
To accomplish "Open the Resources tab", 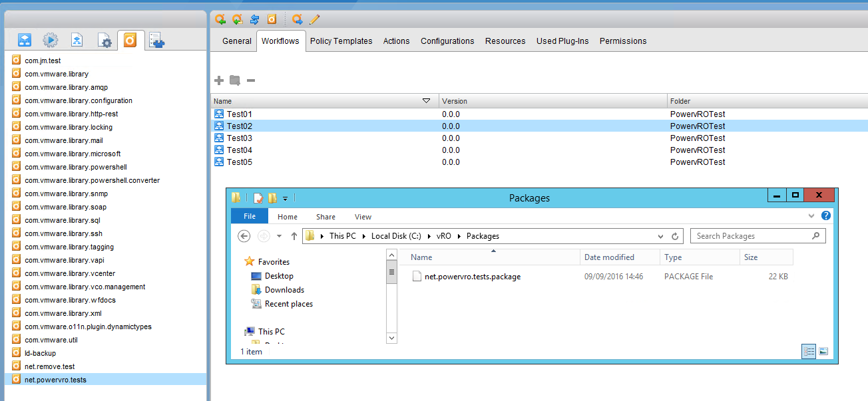I will (505, 41).
